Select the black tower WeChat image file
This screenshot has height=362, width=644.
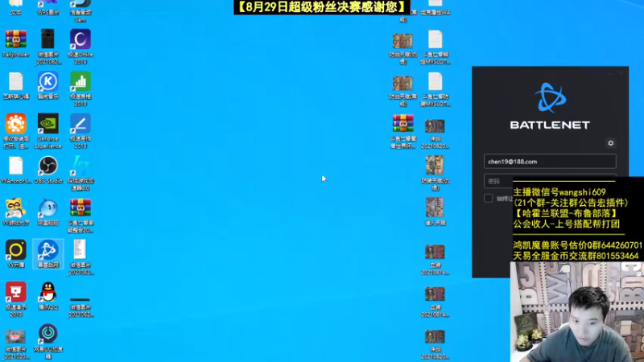coord(48,47)
